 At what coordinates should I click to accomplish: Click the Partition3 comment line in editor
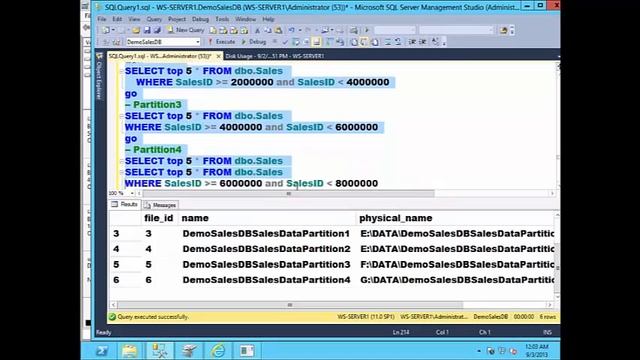tap(153, 104)
